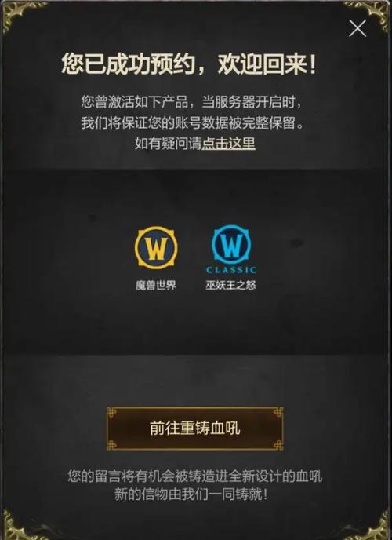The image size is (392, 540).
Task: Click the 如有疑问请 text before the link
Action: [168, 144]
